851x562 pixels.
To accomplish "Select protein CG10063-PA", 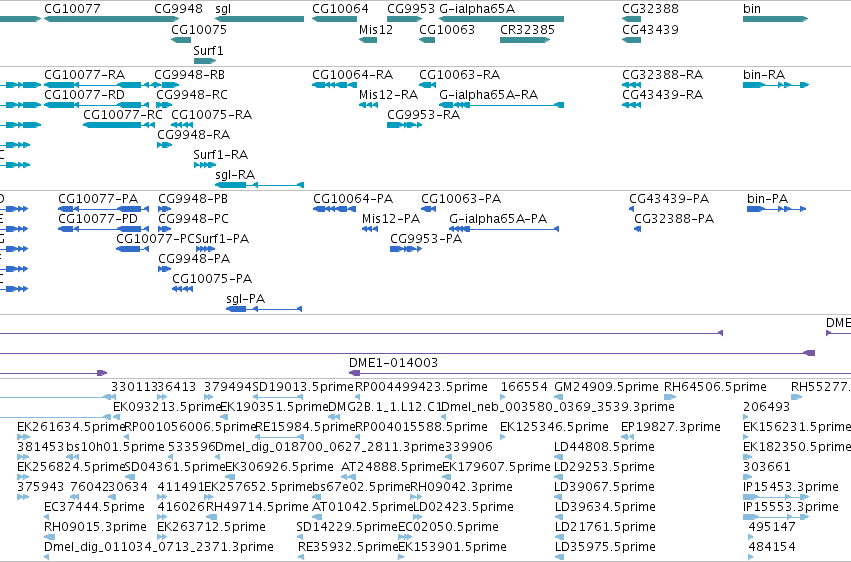I will 428,209.
